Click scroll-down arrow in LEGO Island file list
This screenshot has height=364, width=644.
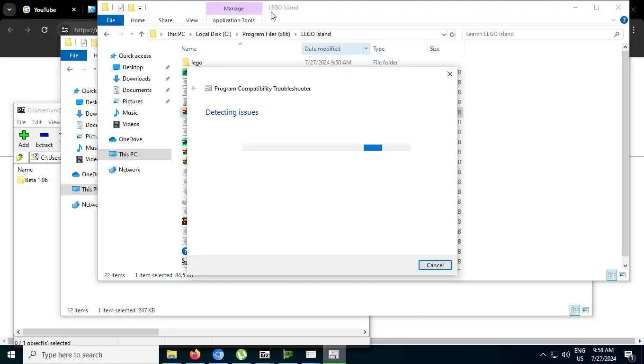point(625,266)
